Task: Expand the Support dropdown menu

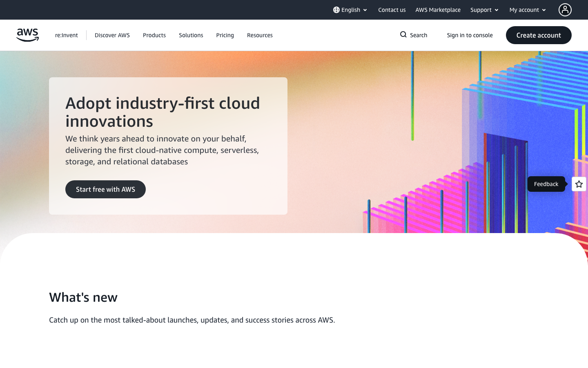Action: coord(484,10)
